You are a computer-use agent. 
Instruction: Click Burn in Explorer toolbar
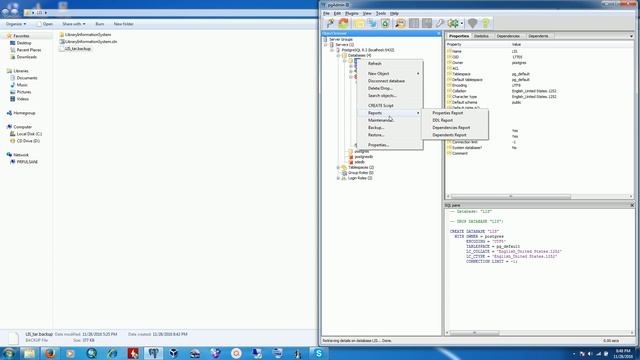(x=100, y=24)
